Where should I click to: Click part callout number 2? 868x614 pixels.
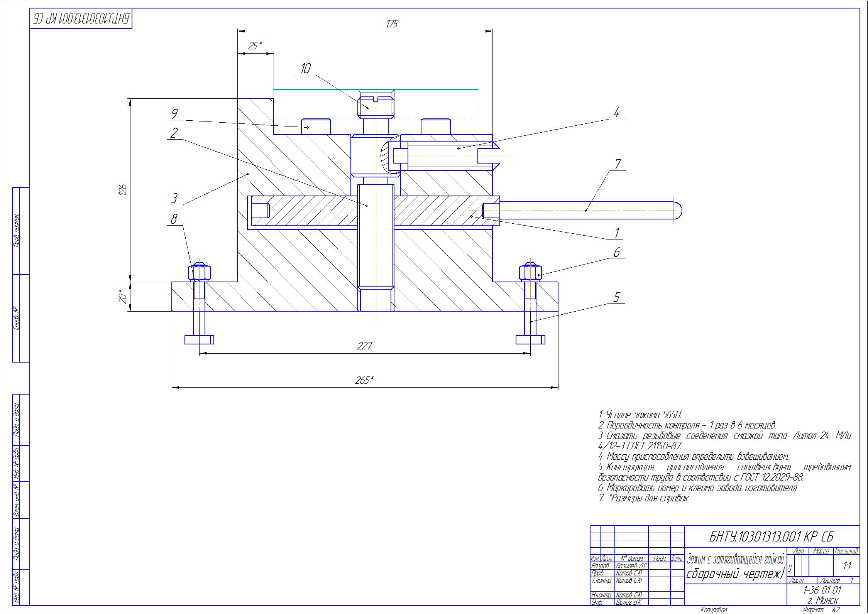[174, 133]
